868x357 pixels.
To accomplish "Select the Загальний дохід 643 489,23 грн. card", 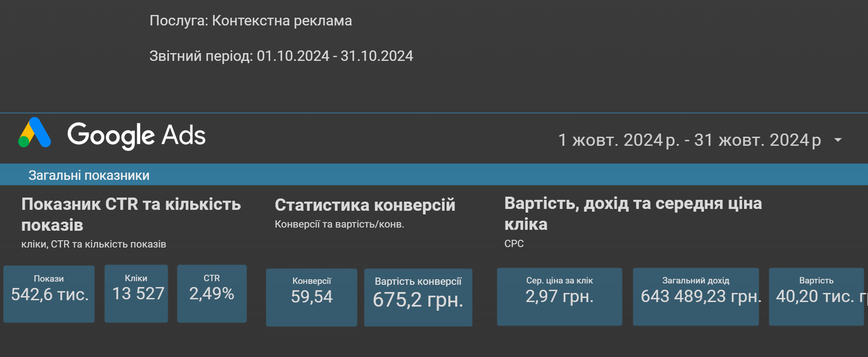I will (696, 297).
